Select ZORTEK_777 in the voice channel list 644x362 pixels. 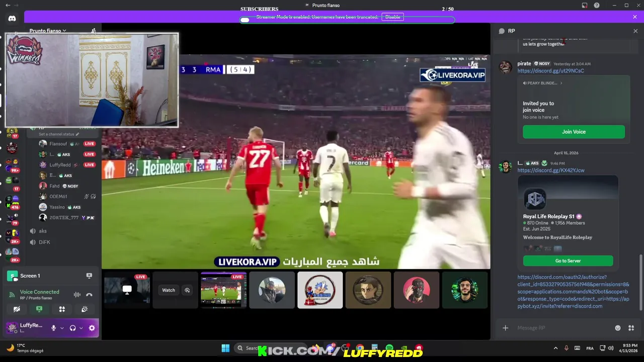coord(67,218)
